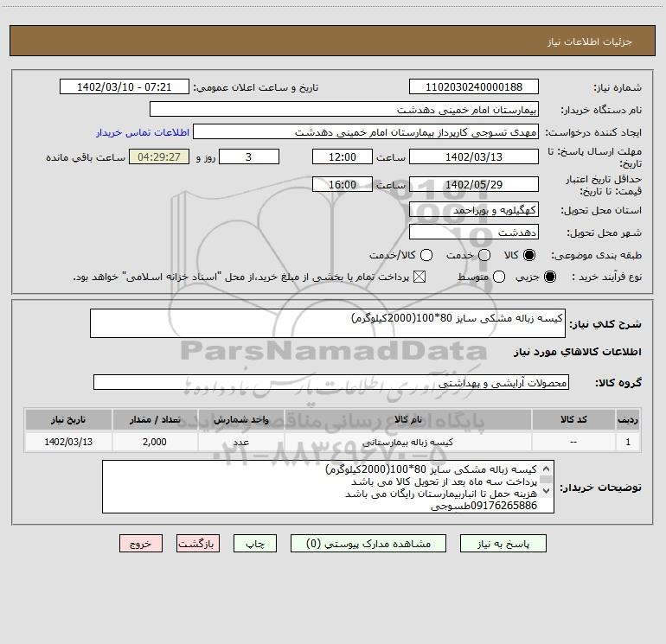Select the کالا/خدمت radio button

[426, 255]
